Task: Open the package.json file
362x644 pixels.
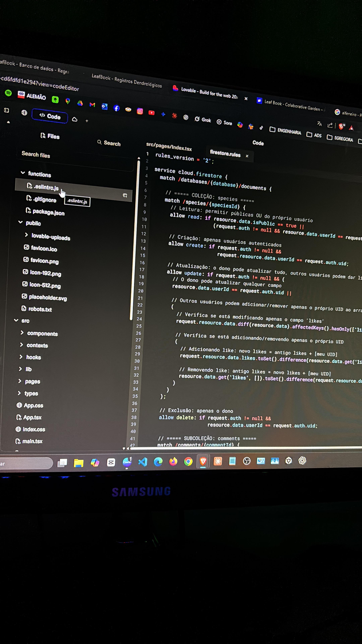Action: click(45, 212)
